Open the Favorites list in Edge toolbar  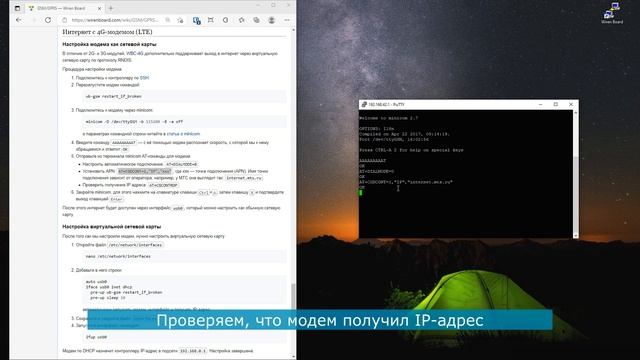(241, 20)
